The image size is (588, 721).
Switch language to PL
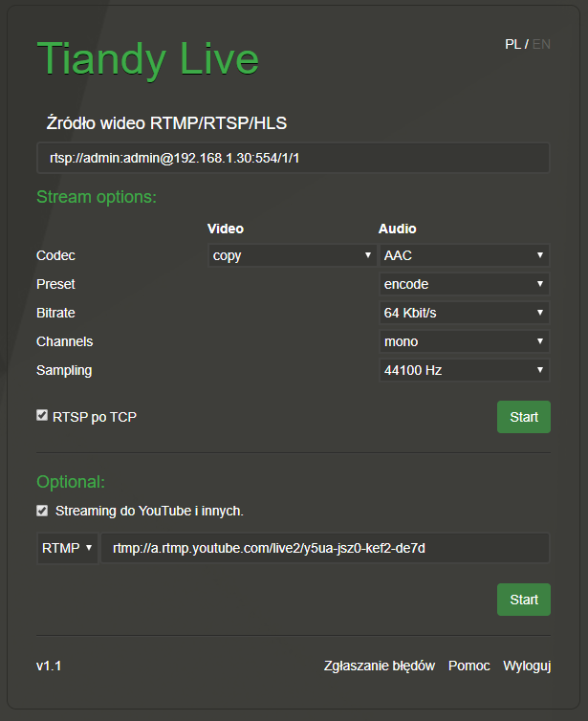coord(512,44)
